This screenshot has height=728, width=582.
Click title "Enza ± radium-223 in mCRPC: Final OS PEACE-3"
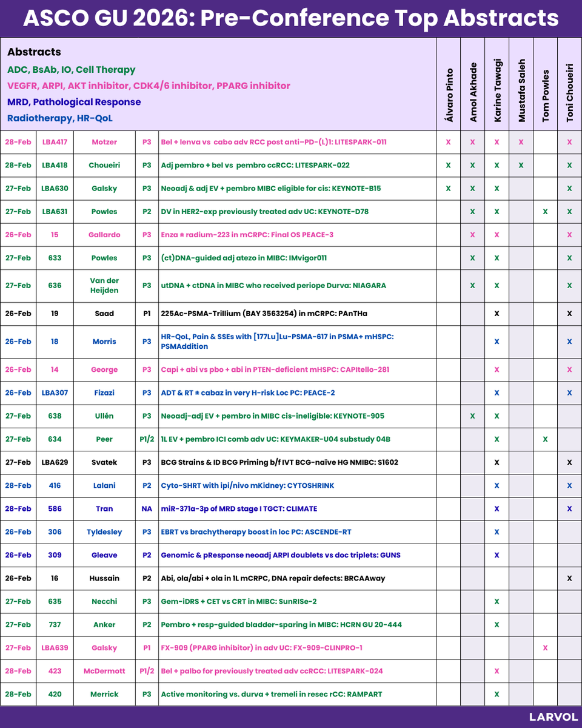247,235
